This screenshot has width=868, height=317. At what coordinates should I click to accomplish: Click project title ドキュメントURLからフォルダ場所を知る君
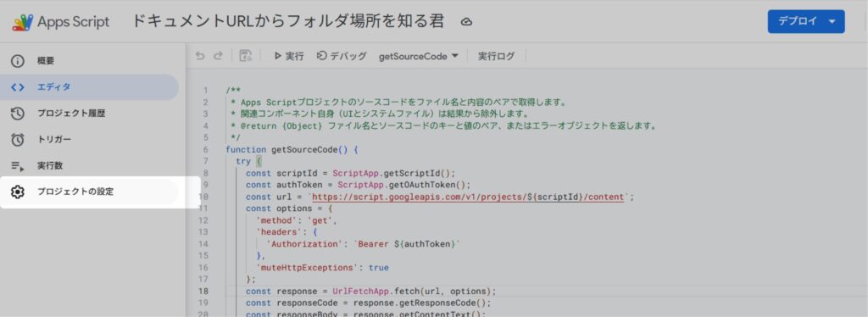(x=288, y=21)
